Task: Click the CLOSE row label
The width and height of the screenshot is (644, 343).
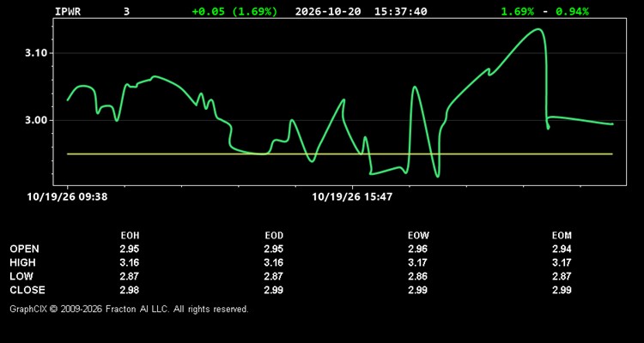Action: point(27,290)
